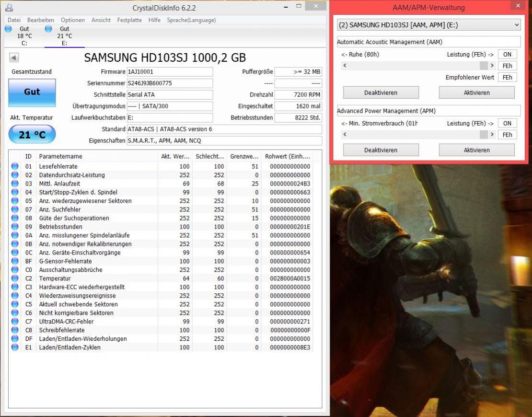Click the Empfohlener Wert FEh box

click(507, 77)
